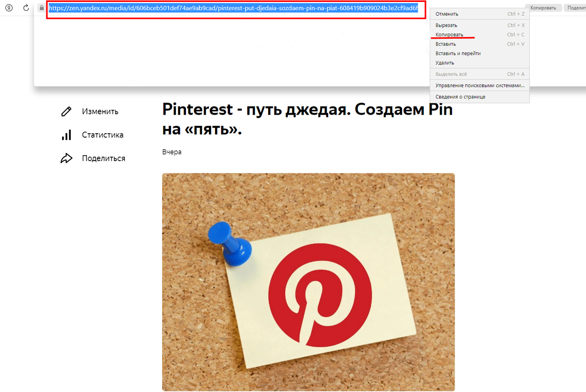
Task: Open Управление поисковыми системами menu entry
Action: coord(480,85)
